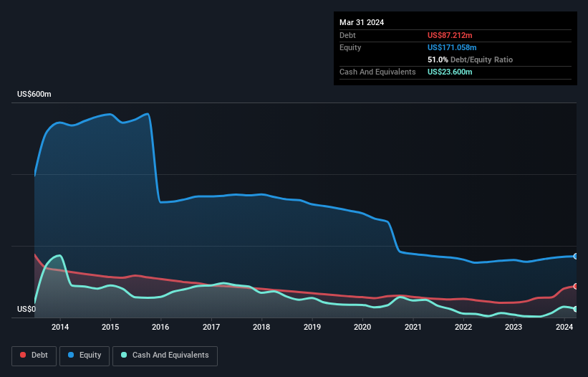Screen dimensions: 588x377
Task: Click the 2024 x-axis label
Action: click(x=564, y=327)
